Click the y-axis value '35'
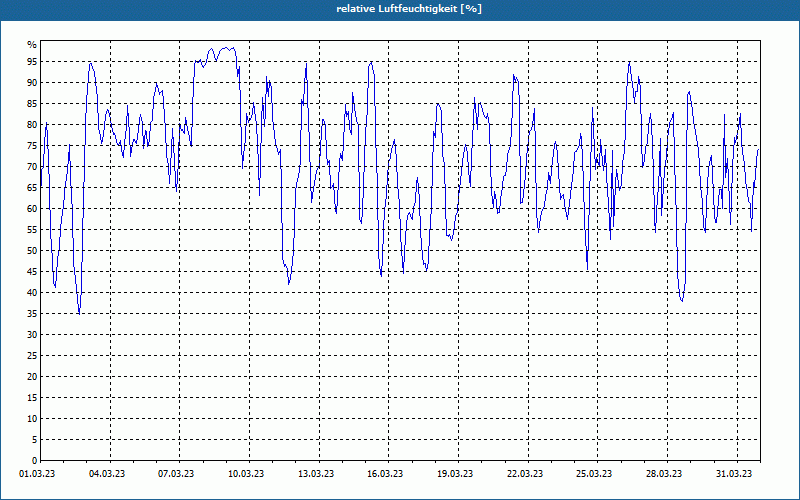This screenshot has width=800, height=500. (x=32, y=314)
